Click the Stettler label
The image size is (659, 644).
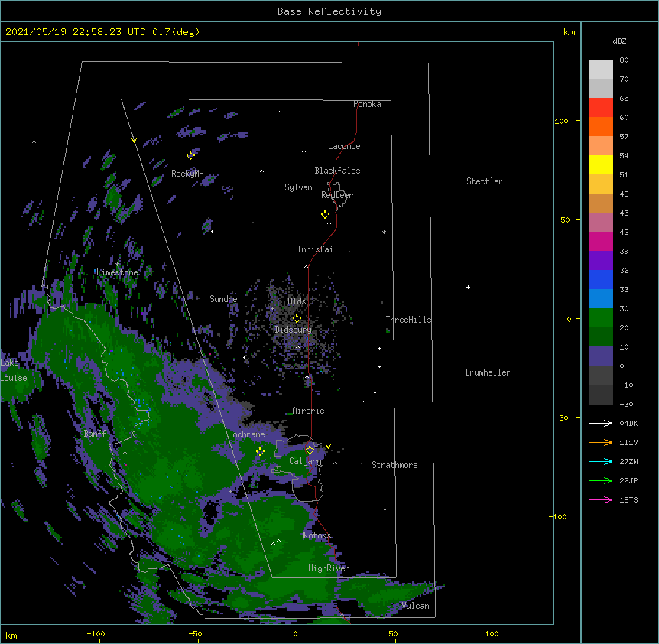point(485,181)
